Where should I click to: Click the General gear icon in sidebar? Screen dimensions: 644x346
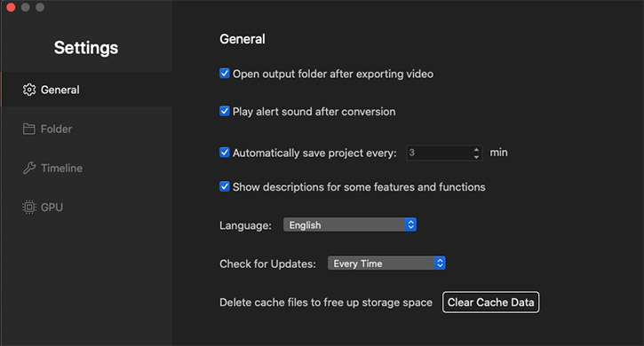coord(29,90)
